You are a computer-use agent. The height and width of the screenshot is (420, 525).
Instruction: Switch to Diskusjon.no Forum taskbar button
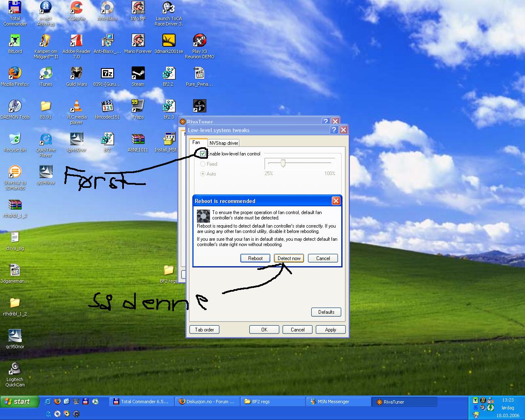(208, 402)
